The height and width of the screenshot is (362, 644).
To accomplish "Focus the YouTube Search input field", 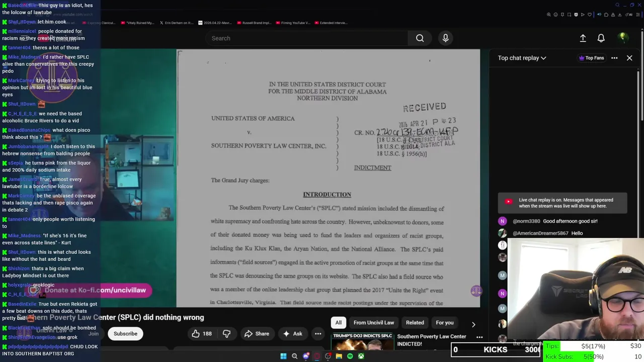I will 307,38.
